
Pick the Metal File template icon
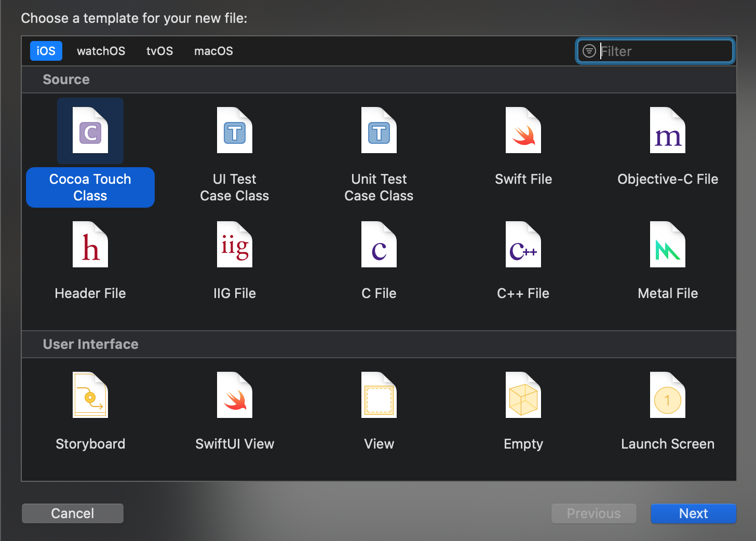(x=668, y=245)
